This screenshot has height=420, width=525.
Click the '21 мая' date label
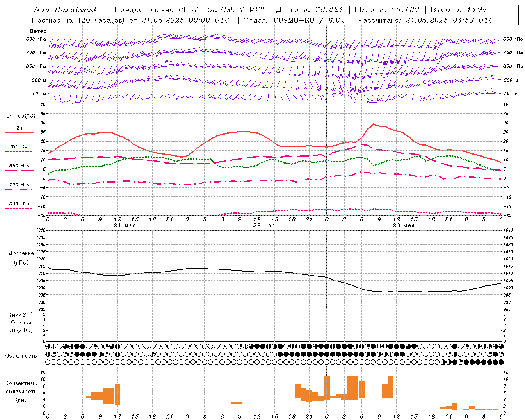(x=124, y=226)
